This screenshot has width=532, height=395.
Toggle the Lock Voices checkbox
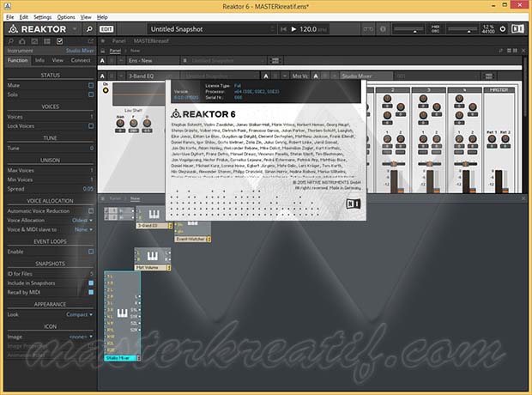91,126
